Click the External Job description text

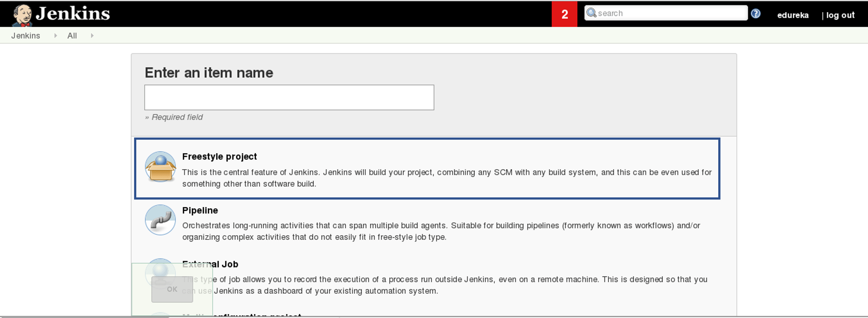click(x=445, y=285)
